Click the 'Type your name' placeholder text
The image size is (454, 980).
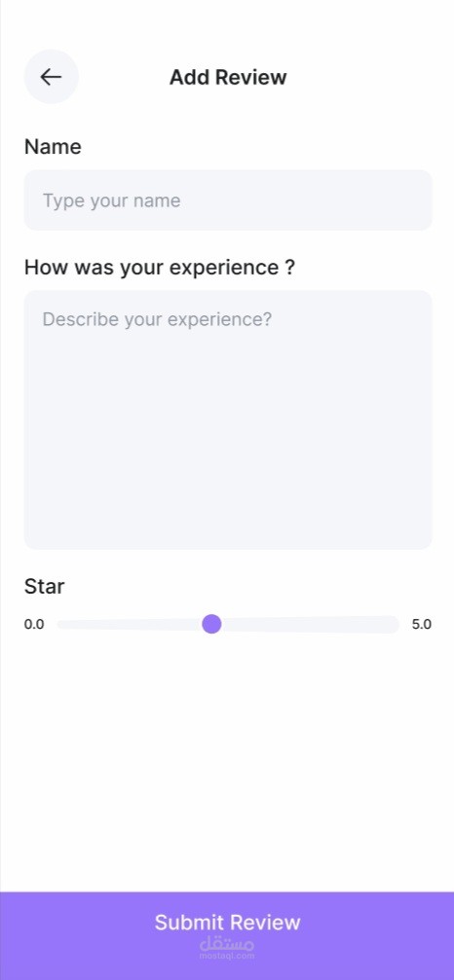tap(111, 200)
